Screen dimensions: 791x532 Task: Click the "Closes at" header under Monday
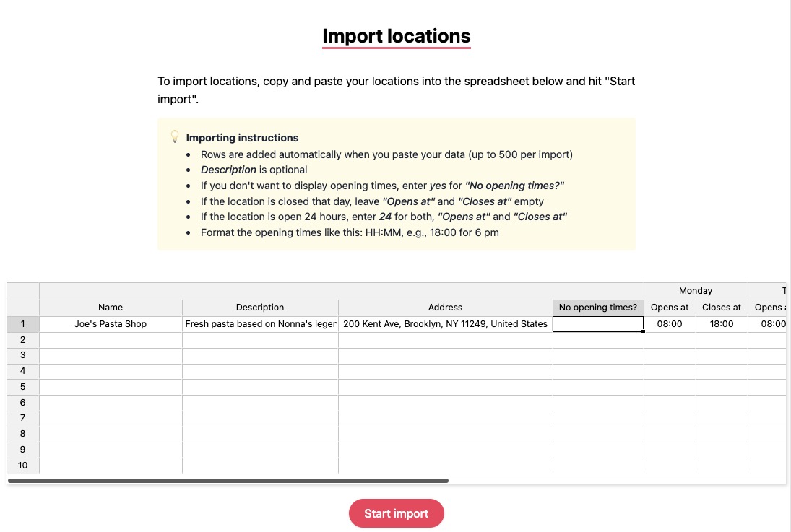tap(721, 307)
